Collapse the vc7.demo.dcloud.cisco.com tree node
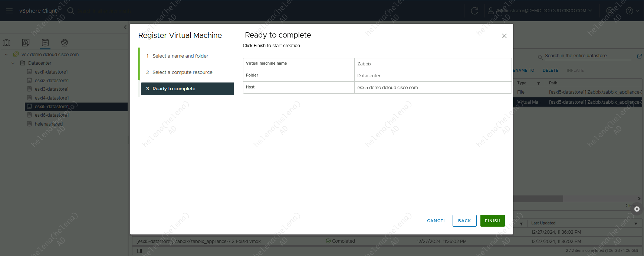 click(6, 55)
